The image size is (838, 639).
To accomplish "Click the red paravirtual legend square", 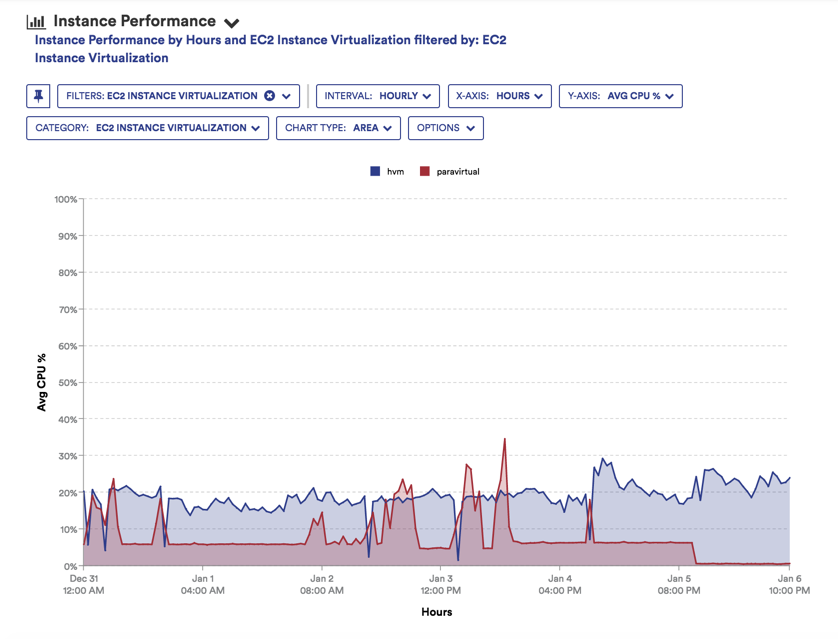I will (x=427, y=171).
